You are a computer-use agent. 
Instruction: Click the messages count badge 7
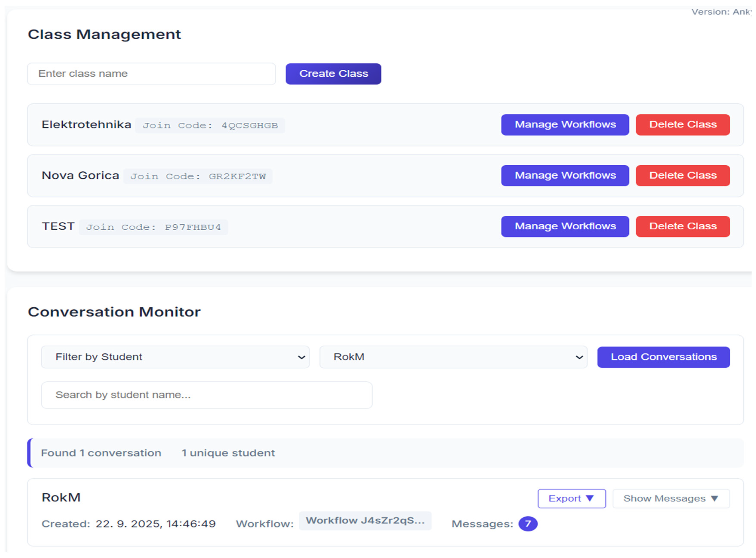[x=528, y=524]
